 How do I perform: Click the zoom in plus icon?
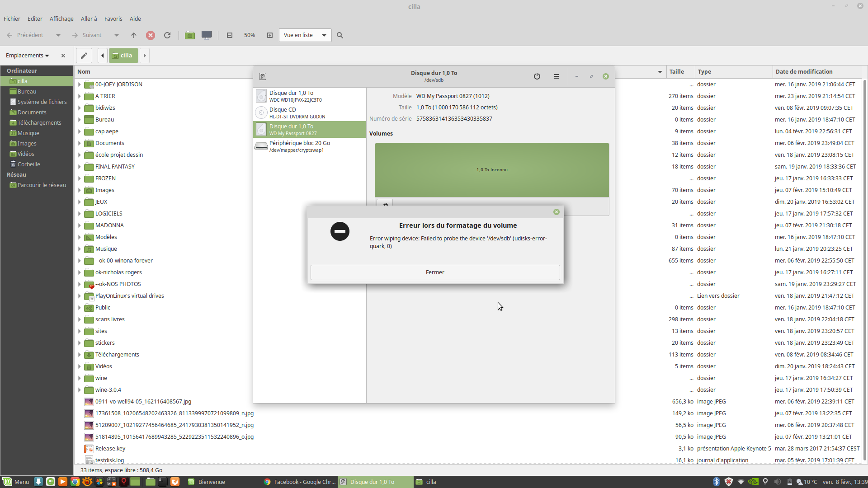click(270, 35)
